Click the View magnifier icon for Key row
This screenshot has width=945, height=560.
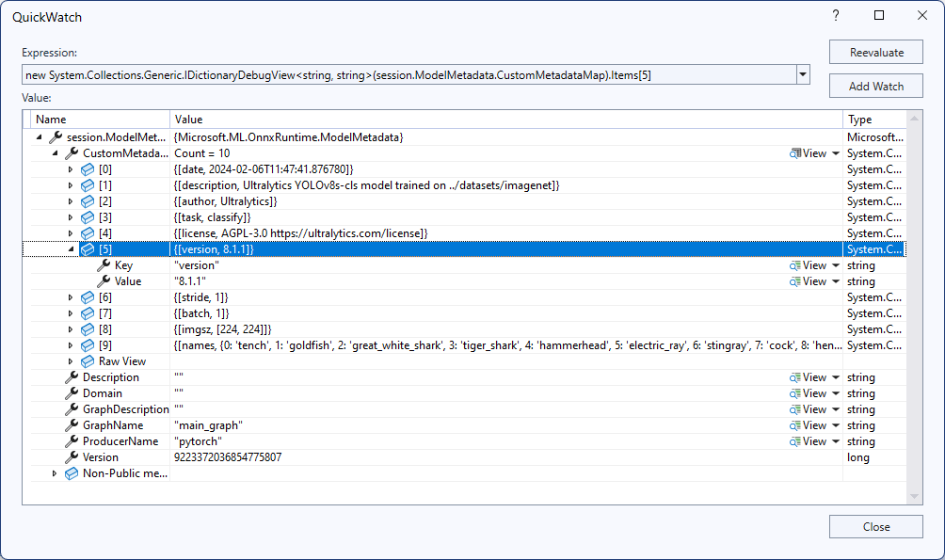tap(795, 265)
